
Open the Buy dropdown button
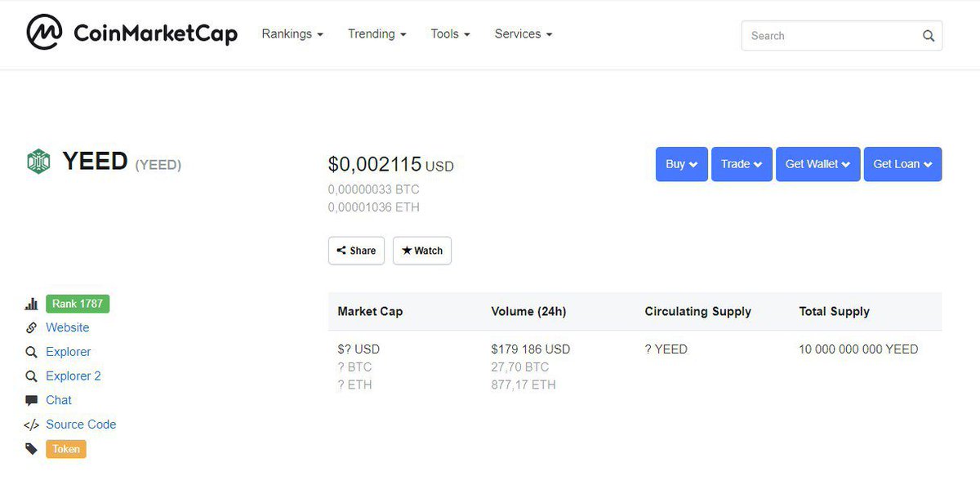click(682, 164)
